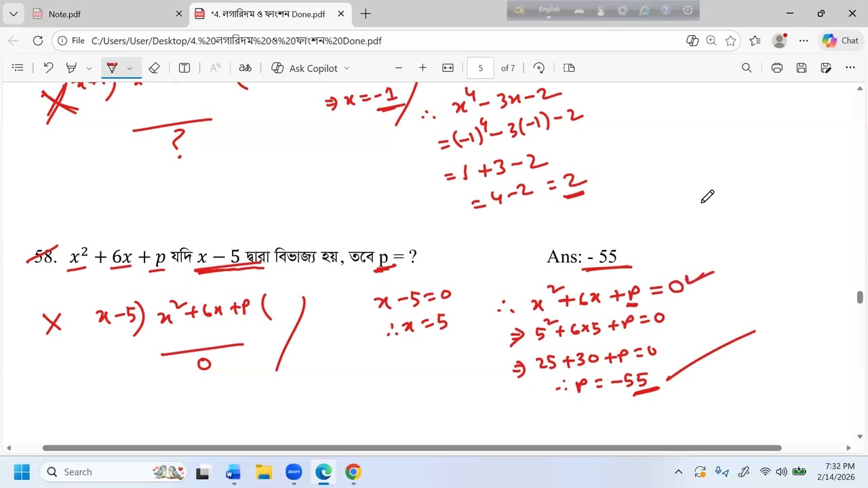The width and height of the screenshot is (868, 488).
Task: Click Ask Copilot in PDF toolbar
Action: coord(305,68)
